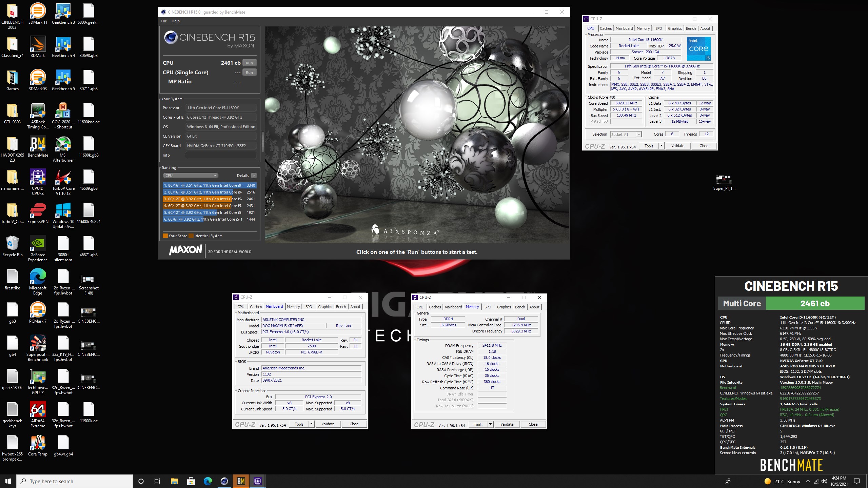Viewport: 868px width, 488px height.
Task: Open Geekbench 3 desktop shortcut
Action: pyautogui.click(x=63, y=14)
